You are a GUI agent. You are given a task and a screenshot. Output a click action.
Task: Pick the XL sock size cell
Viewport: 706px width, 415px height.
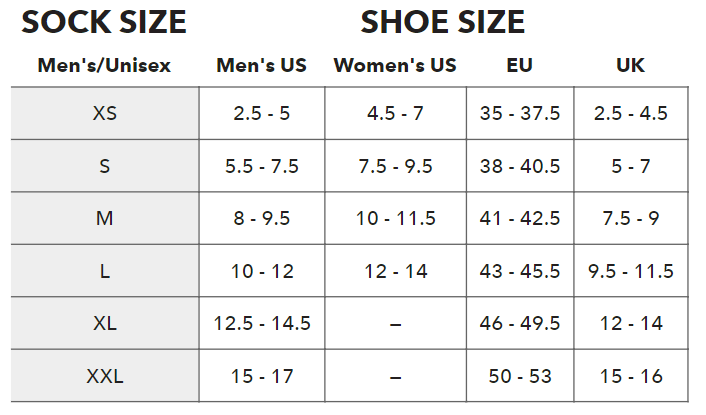tap(104, 324)
